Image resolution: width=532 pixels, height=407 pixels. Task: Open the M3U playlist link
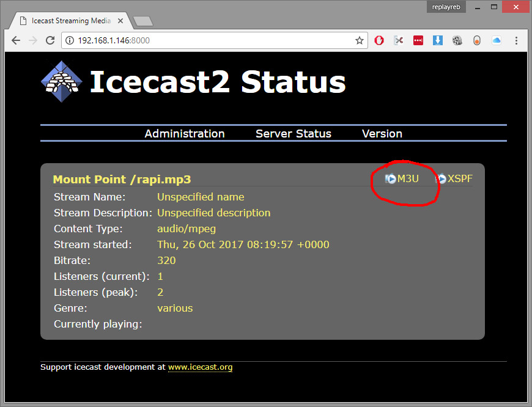tap(408, 178)
